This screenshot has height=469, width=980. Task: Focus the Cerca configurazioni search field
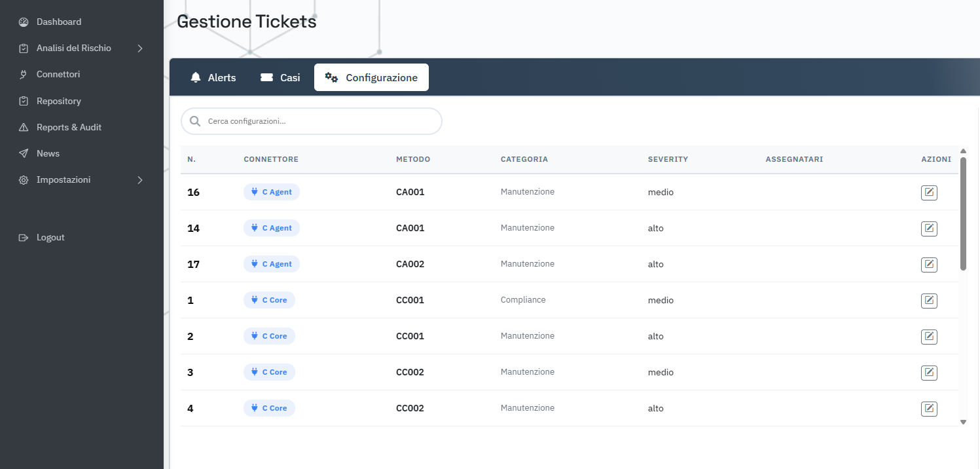click(x=312, y=121)
